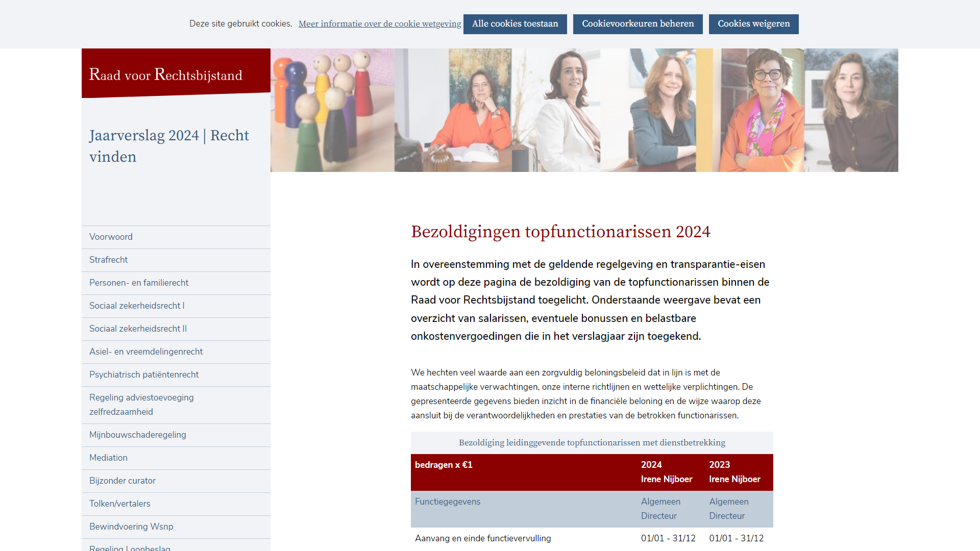Open Bijzonder curator item
This screenshot has height=551, width=980.
click(176, 481)
